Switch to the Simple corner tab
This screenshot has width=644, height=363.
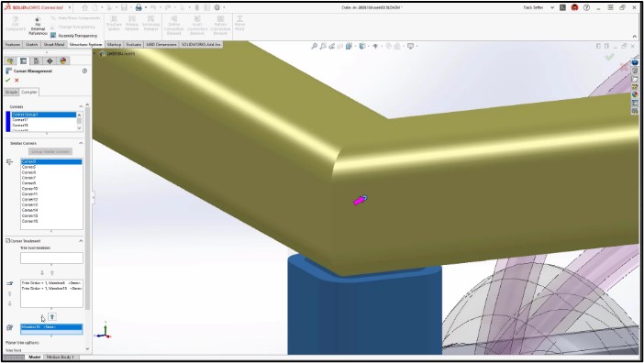coord(12,92)
